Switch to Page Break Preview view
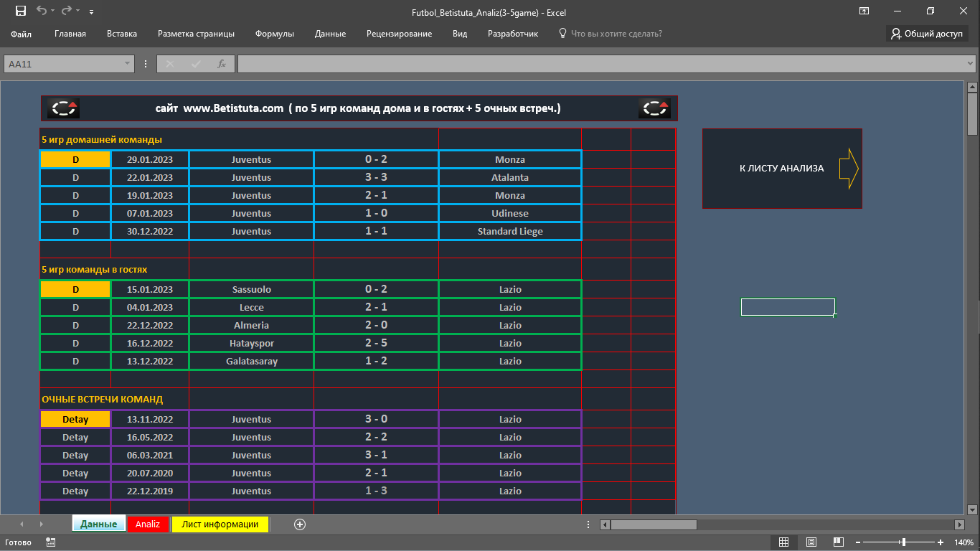The height and width of the screenshot is (551, 980). [x=839, y=542]
